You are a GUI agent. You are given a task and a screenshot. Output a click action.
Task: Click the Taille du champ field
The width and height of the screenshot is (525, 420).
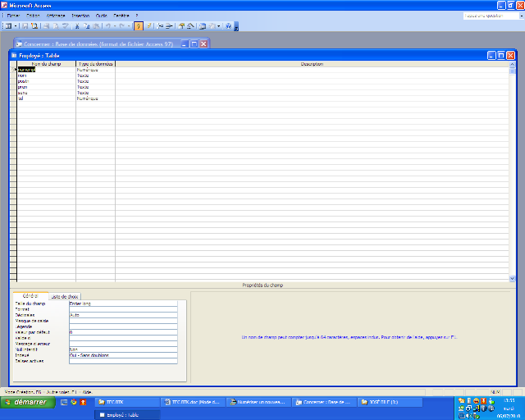[123, 304]
